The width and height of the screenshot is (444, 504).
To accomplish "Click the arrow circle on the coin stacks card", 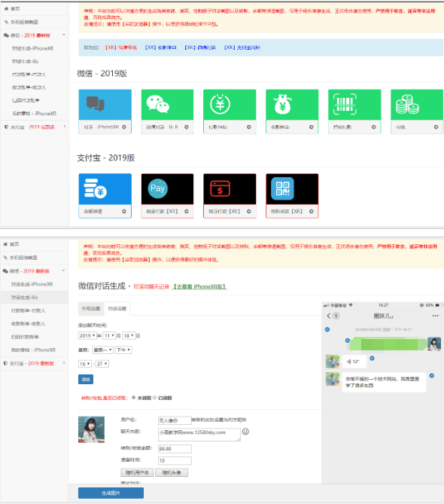I will (436, 127).
